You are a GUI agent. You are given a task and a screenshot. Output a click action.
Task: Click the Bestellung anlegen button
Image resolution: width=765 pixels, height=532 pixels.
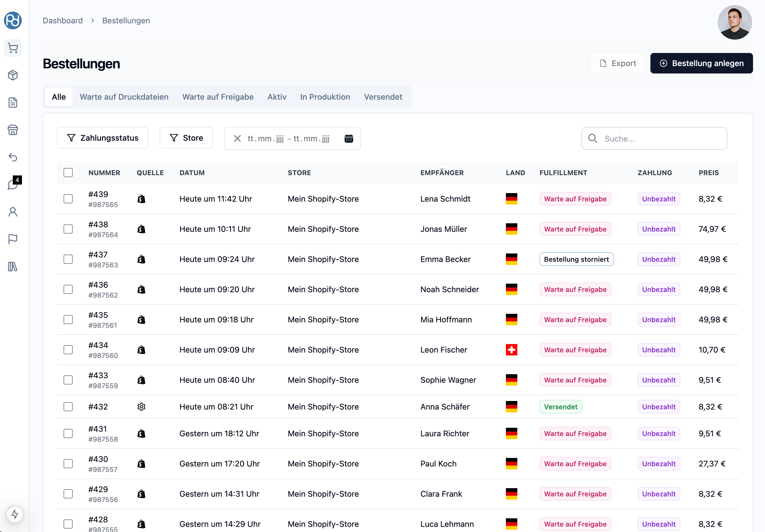tap(701, 63)
